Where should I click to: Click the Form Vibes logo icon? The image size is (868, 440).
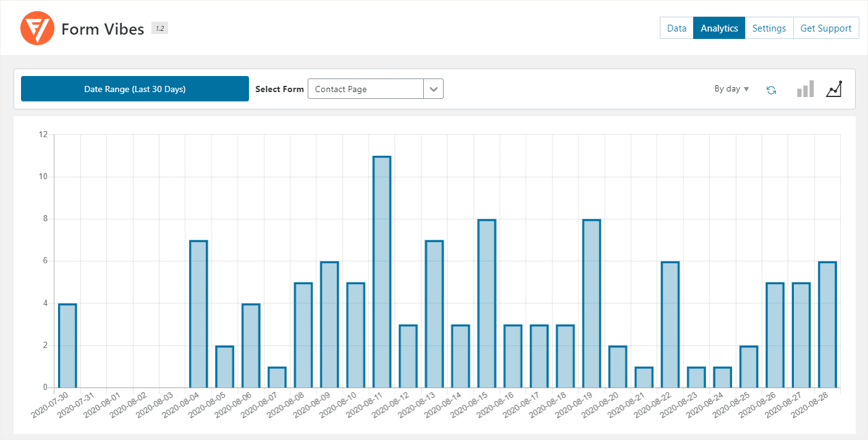pyautogui.click(x=38, y=28)
